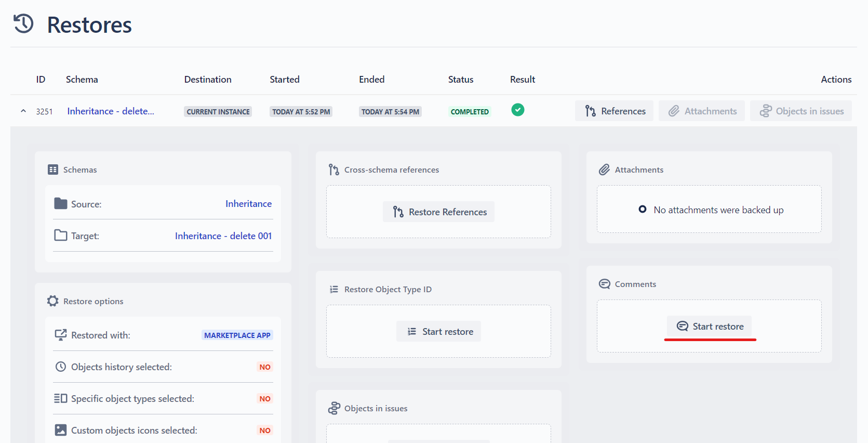Click the Cross-schema references branch icon
The height and width of the screenshot is (443, 868).
point(334,170)
